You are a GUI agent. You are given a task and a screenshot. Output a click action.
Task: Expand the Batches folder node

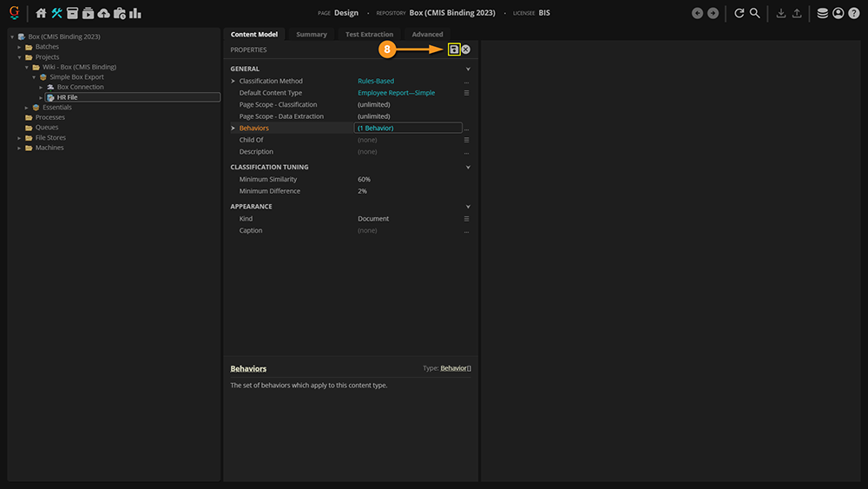click(19, 47)
